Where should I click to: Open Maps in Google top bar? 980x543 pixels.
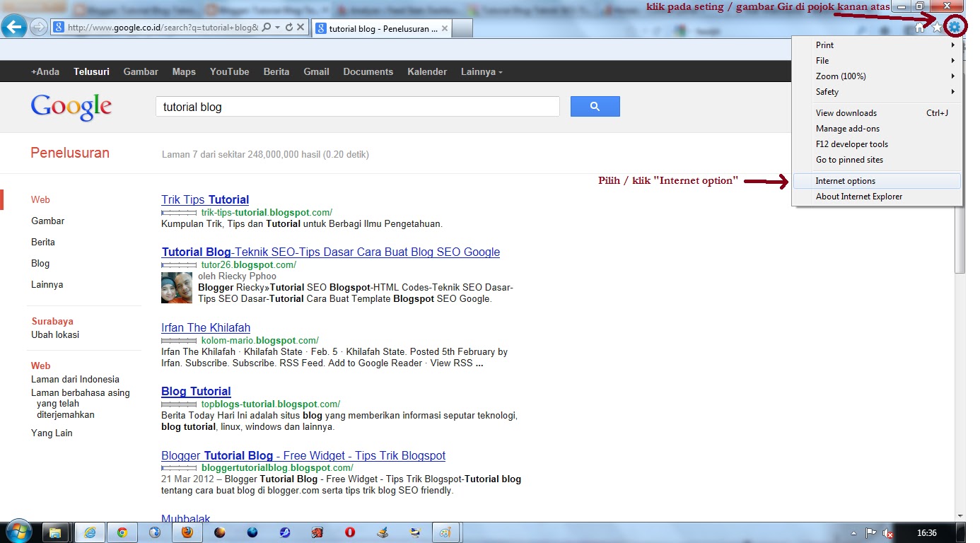click(x=184, y=71)
